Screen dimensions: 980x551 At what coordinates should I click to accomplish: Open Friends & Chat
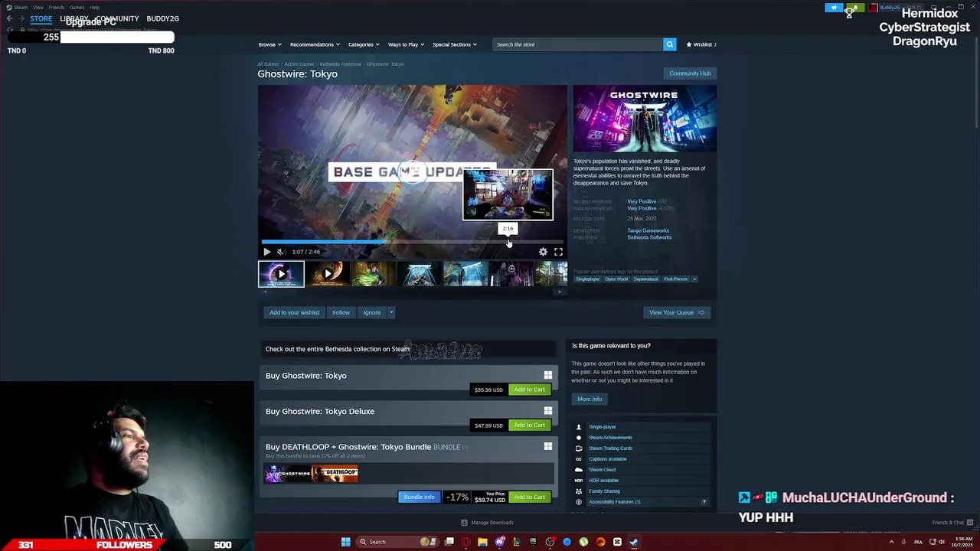[x=952, y=523]
